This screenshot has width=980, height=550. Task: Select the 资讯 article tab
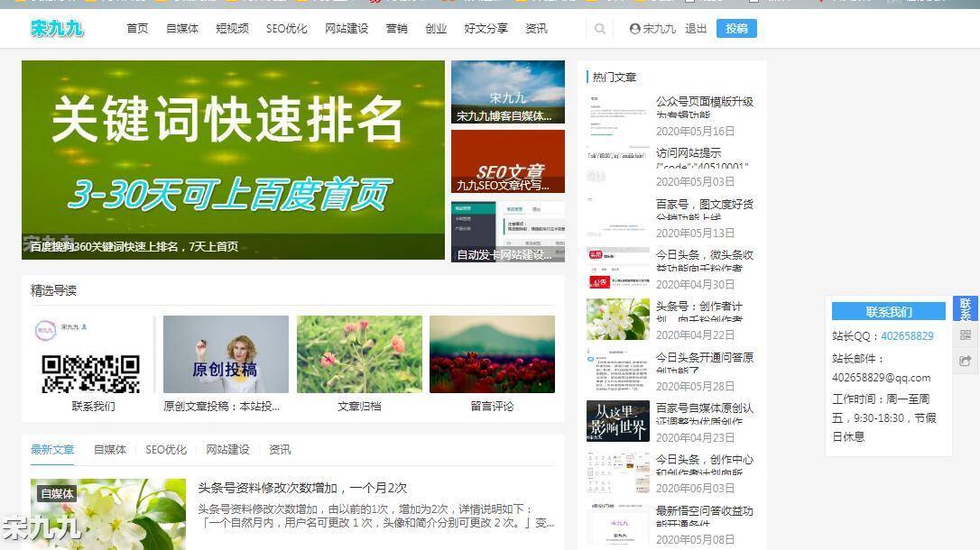tap(280, 450)
